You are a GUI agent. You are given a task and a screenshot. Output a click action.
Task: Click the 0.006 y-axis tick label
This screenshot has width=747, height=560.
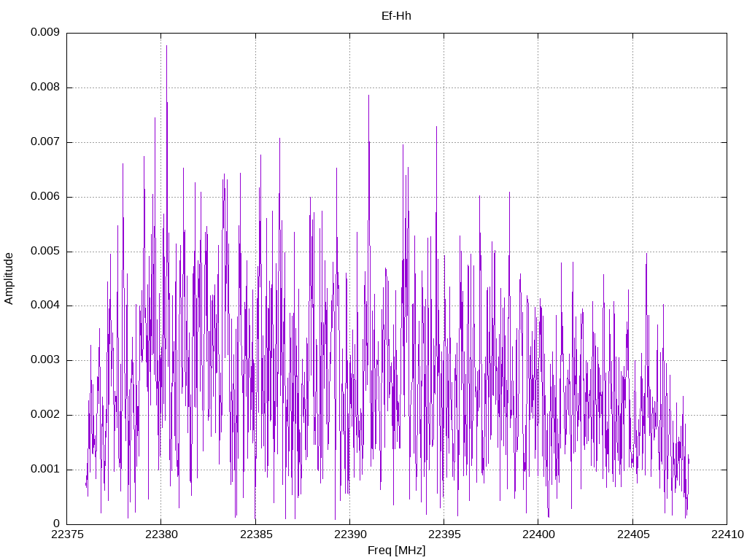pos(45,197)
